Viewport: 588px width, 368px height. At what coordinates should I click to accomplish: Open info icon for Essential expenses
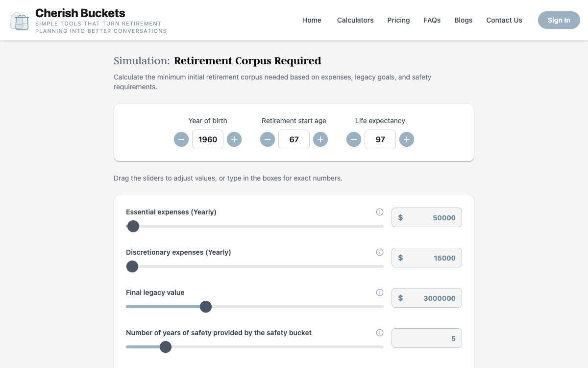(380, 212)
